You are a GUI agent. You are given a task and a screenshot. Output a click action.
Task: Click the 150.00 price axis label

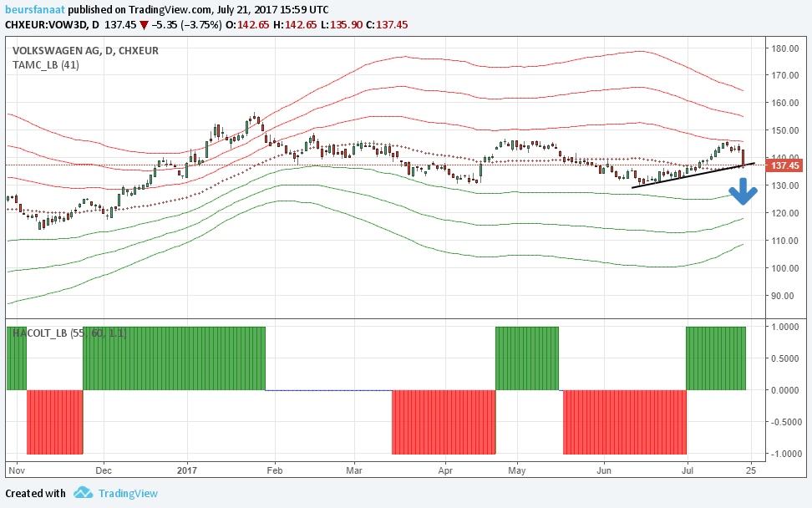coord(784,130)
